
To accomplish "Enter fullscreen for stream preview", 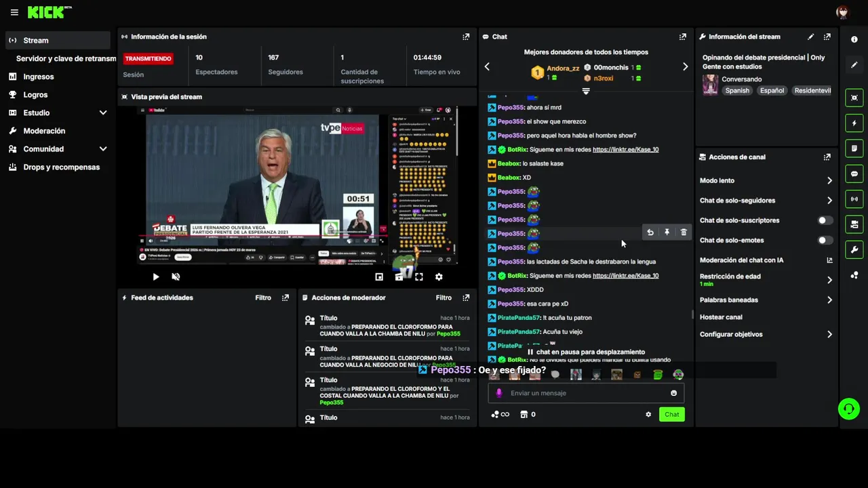I will pyautogui.click(x=419, y=277).
